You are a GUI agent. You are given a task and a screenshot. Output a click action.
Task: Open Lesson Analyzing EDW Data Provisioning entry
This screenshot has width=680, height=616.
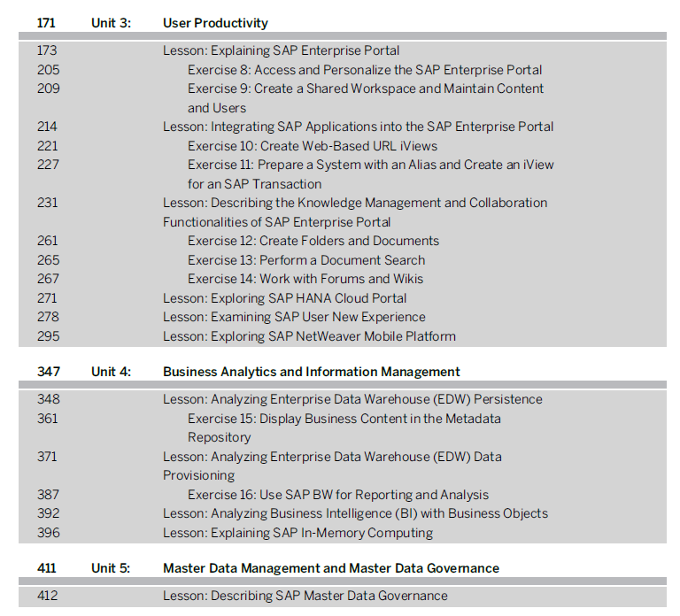332,466
